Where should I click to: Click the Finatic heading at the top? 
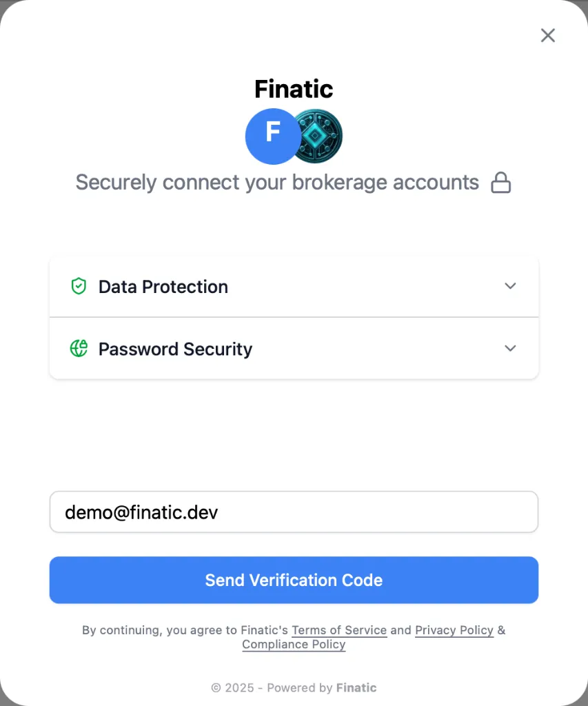coord(294,89)
